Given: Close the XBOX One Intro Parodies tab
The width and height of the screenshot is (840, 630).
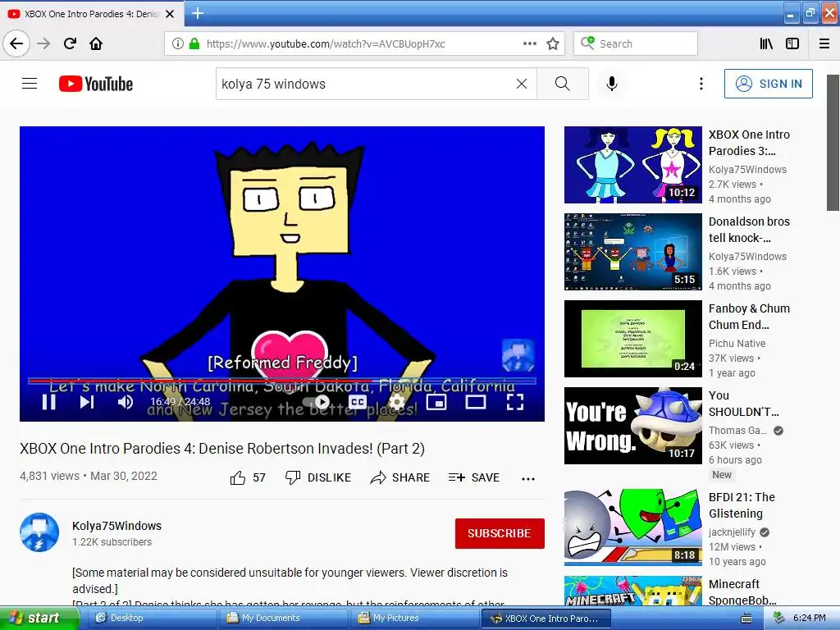Looking at the screenshot, I should 170,14.
